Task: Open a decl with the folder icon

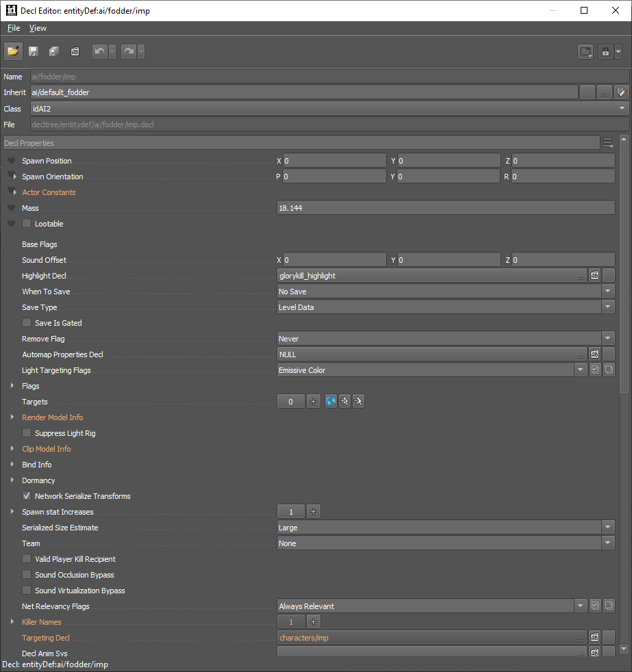Action: [13, 51]
